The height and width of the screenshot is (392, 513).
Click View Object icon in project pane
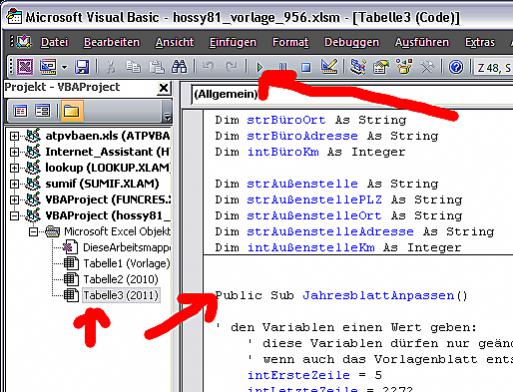42,111
